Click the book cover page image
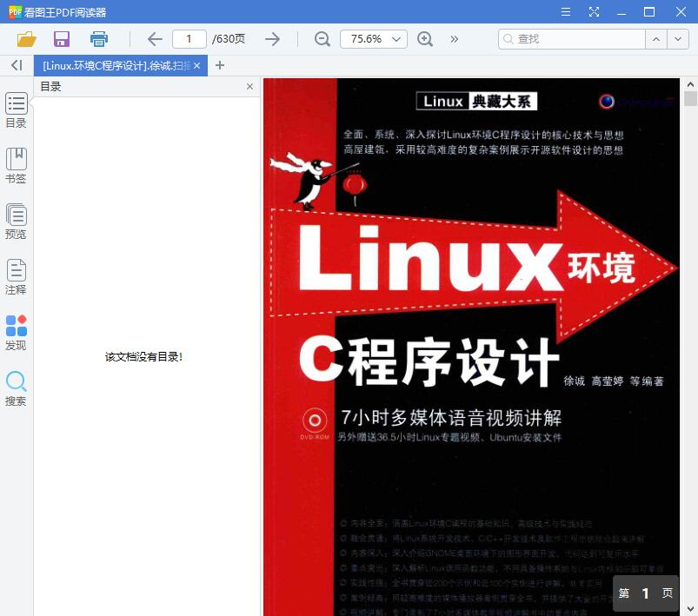698x616 pixels. (x=471, y=348)
